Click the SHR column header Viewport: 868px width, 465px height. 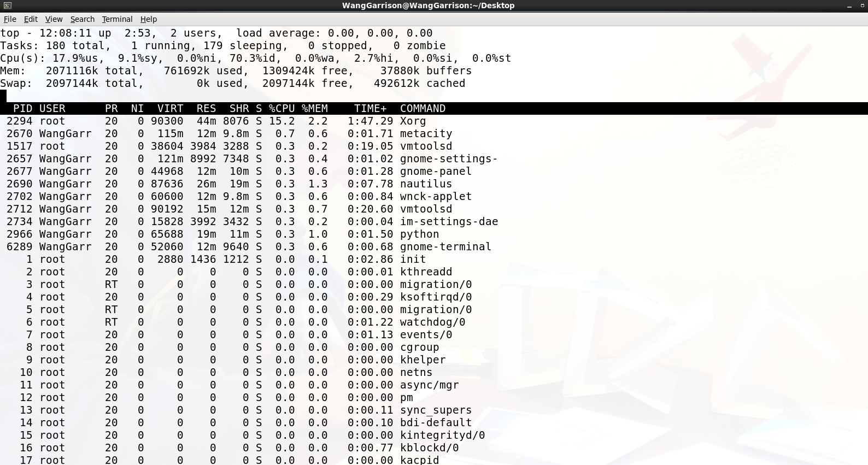[x=239, y=109]
